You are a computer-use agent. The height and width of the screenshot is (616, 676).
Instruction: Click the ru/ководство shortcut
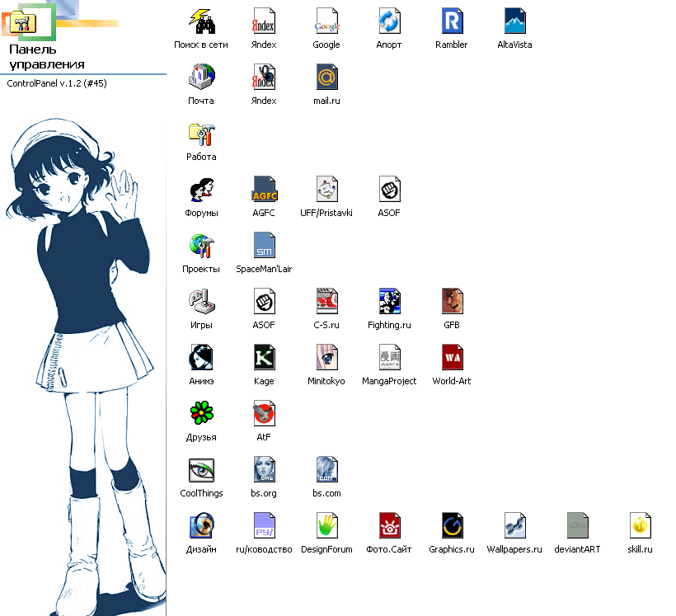(264, 526)
